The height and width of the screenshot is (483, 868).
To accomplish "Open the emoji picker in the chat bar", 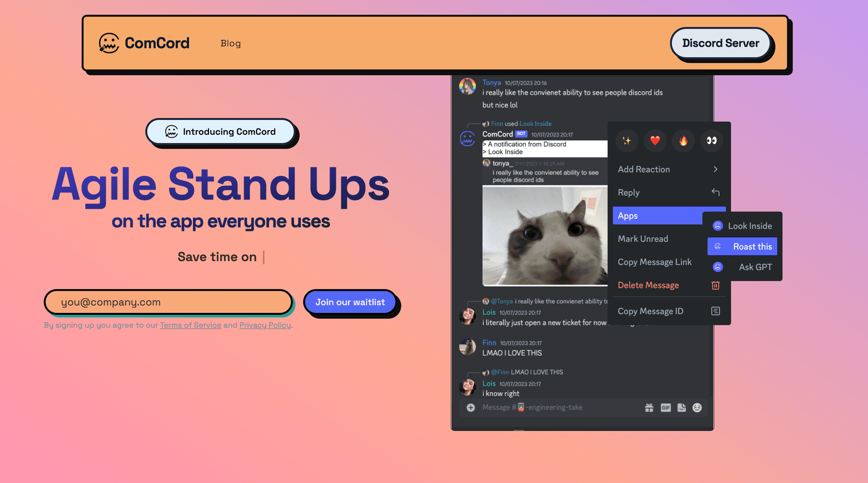I will (x=697, y=407).
